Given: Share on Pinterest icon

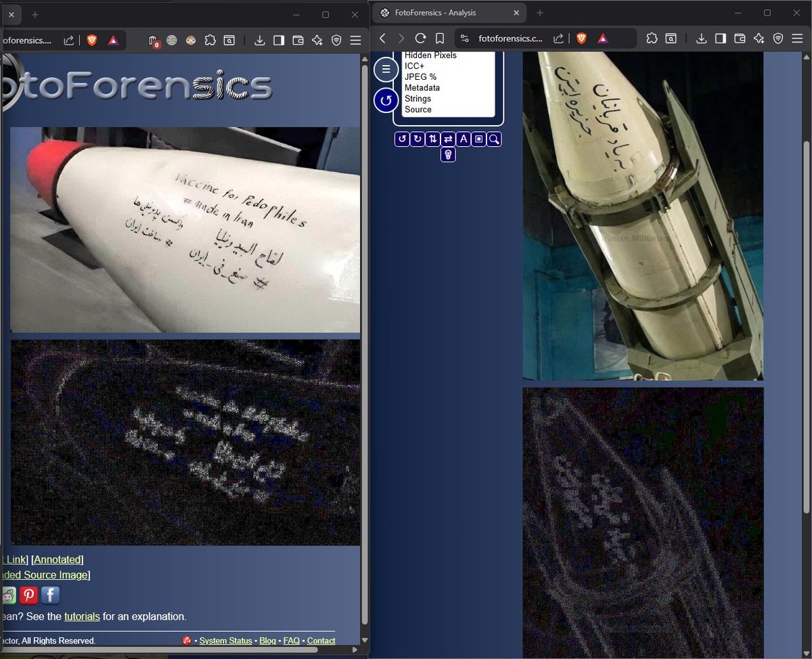Looking at the screenshot, I should click(28, 595).
